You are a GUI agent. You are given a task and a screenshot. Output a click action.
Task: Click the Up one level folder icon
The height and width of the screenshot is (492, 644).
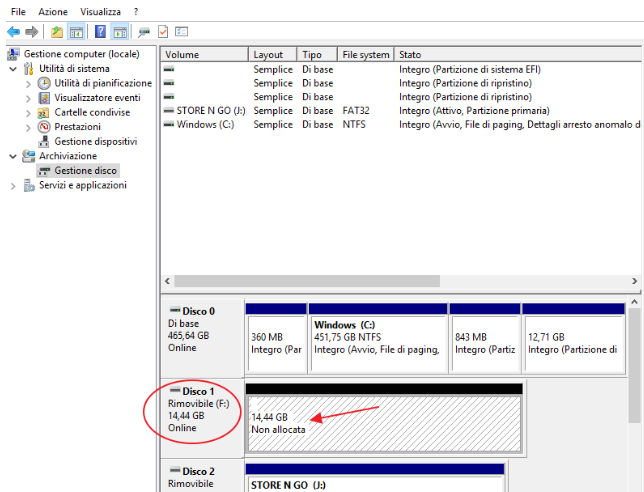(57, 32)
